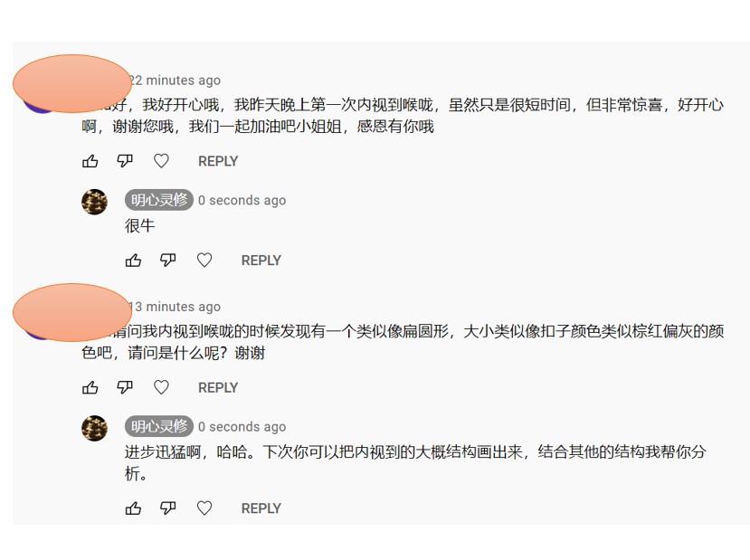Open 明心灵修 avatar beside 很牛 reply
Image resolution: width=750 pixels, height=560 pixels.
(95, 202)
